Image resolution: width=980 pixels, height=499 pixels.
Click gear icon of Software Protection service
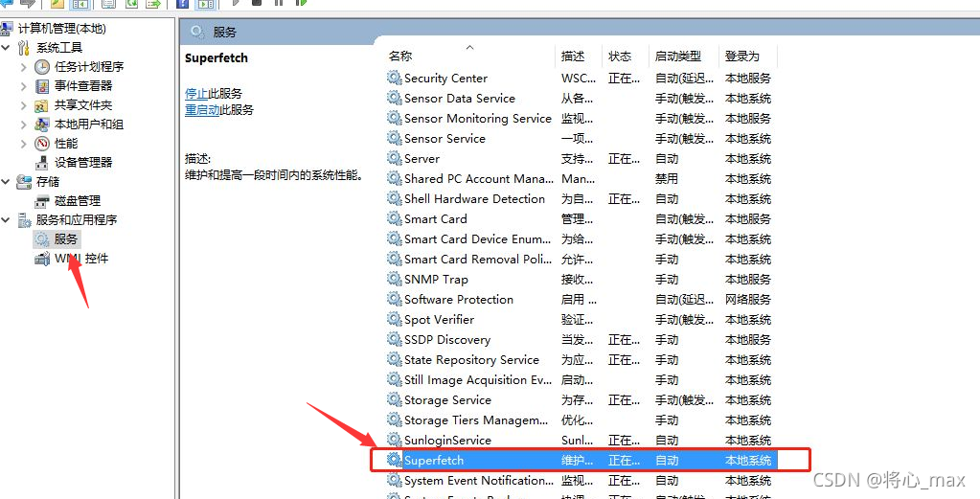click(395, 299)
